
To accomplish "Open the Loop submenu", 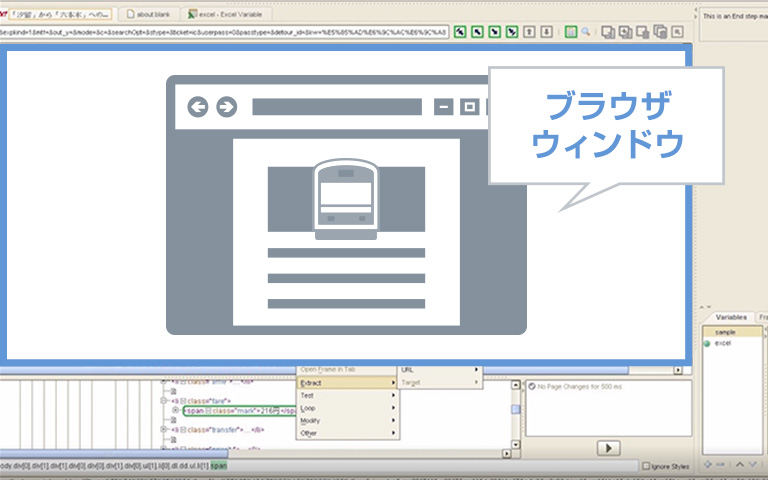I will click(x=348, y=408).
